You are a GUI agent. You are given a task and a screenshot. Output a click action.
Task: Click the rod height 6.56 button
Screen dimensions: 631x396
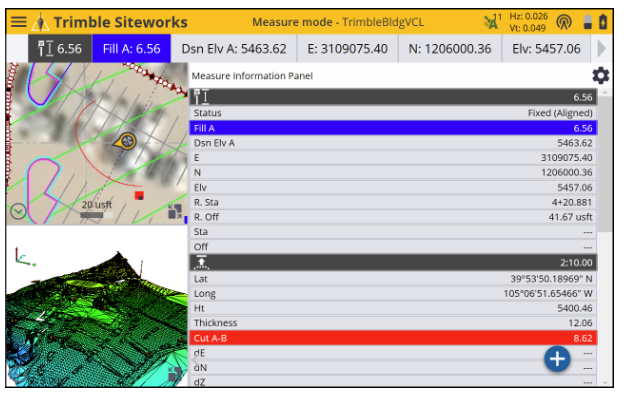pos(60,49)
